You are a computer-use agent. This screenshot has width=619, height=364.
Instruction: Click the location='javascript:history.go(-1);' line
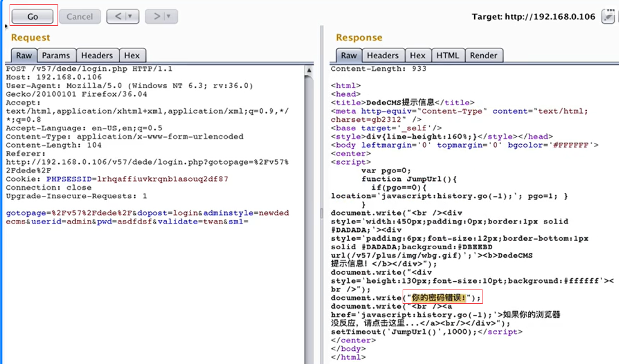(x=450, y=196)
